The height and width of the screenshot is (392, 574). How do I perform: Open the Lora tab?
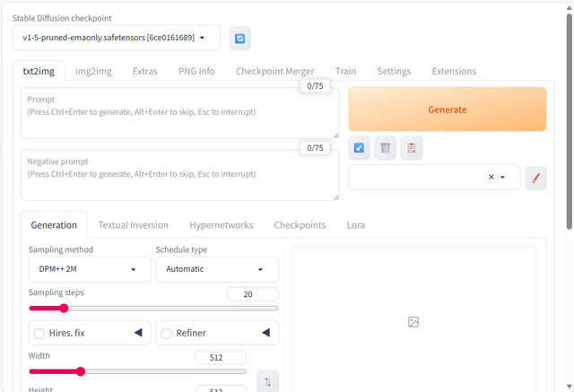click(x=355, y=225)
